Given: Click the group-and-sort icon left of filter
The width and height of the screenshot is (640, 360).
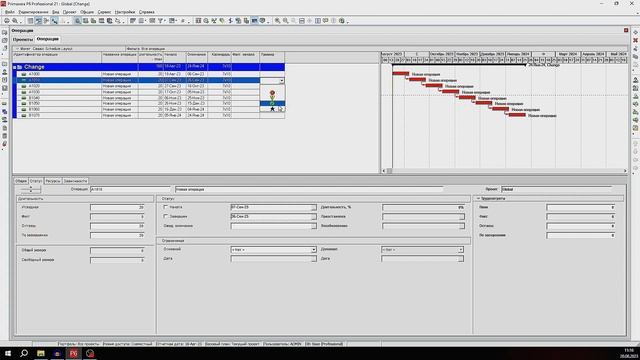Looking at the screenshot, I should point(152,21).
